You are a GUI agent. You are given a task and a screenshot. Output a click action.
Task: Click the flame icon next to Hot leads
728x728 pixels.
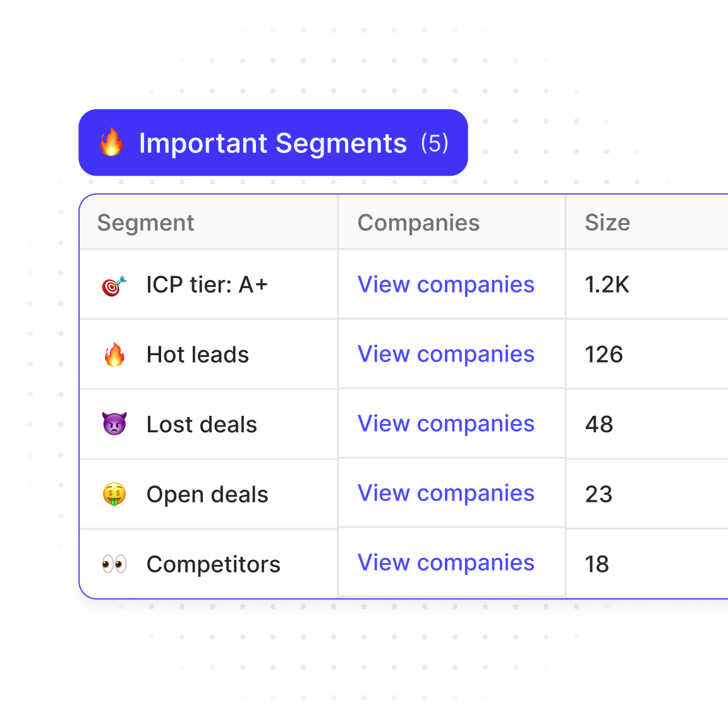pyautogui.click(x=114, y=355)
